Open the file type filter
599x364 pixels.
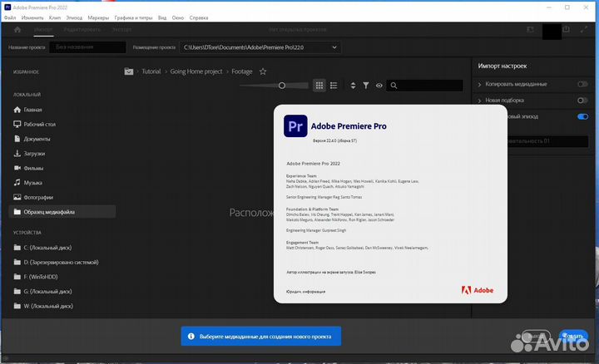click(366, 86)
